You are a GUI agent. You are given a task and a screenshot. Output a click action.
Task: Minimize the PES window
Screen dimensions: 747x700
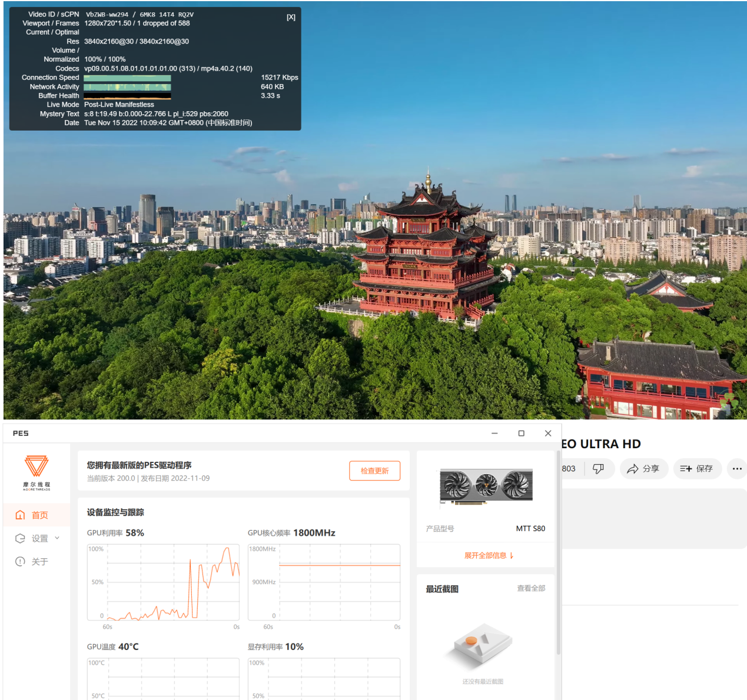(x=494, y=434)
